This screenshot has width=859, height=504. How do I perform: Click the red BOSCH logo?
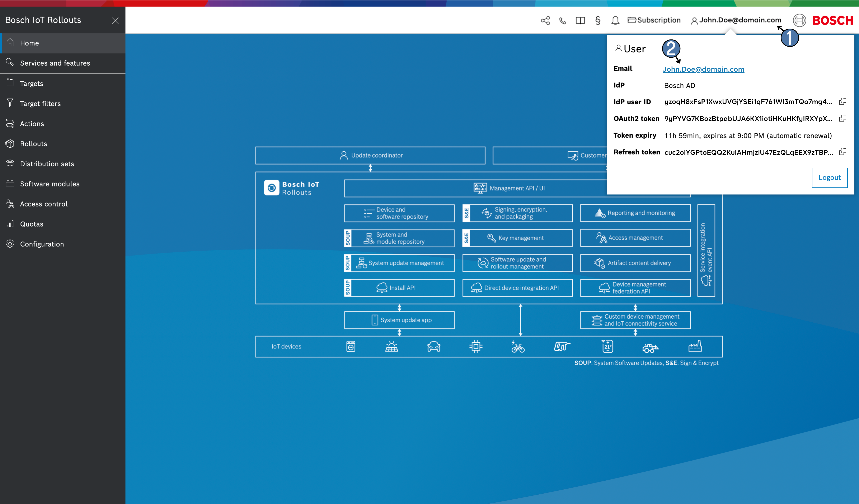click(x=832, y=20)
